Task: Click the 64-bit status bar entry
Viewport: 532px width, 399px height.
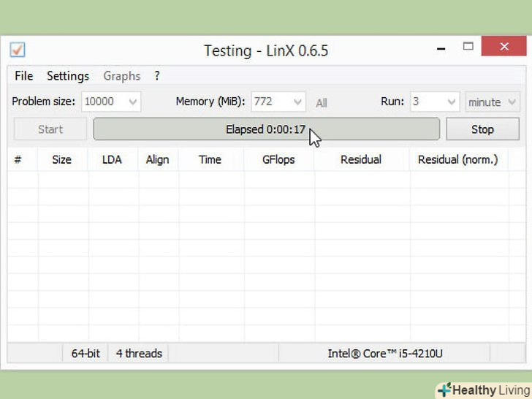Action: tap(85, 354)
